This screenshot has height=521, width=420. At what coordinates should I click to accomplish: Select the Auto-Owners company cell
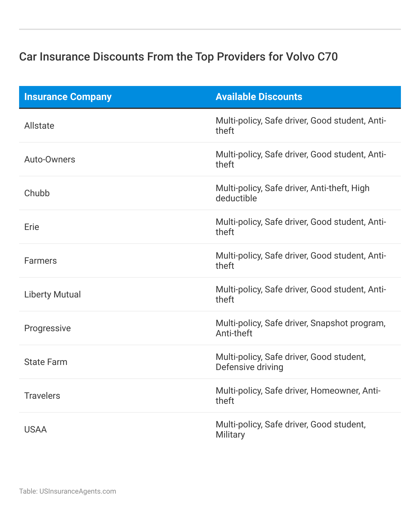pos(50,160)
